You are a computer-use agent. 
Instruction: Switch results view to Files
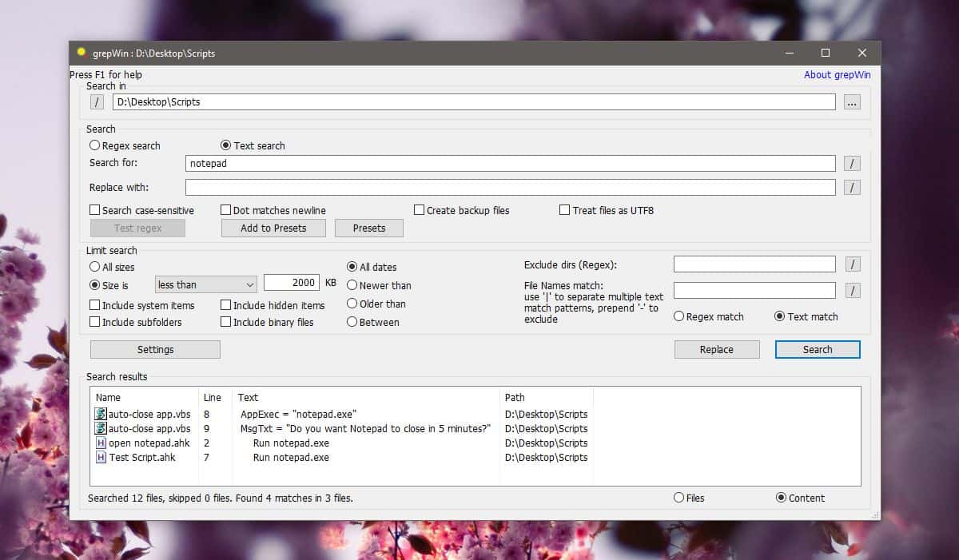coord(680,498)
